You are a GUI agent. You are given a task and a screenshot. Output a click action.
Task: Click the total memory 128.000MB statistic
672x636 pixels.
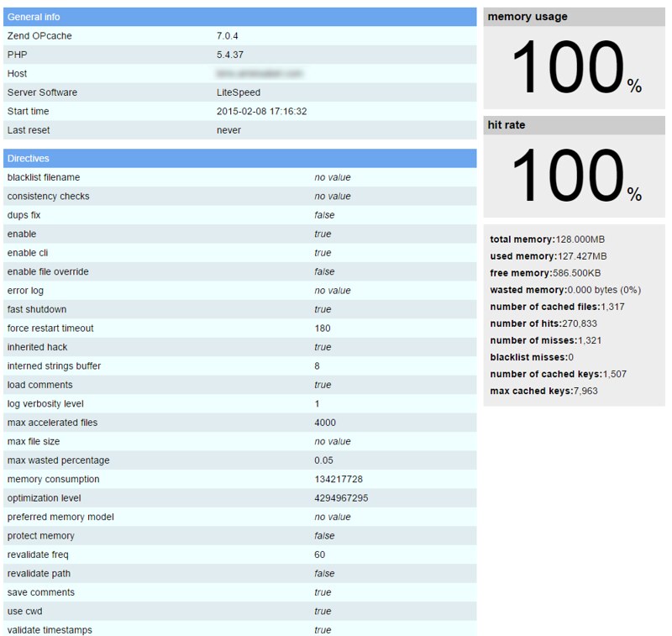click(x=548, y=239)
